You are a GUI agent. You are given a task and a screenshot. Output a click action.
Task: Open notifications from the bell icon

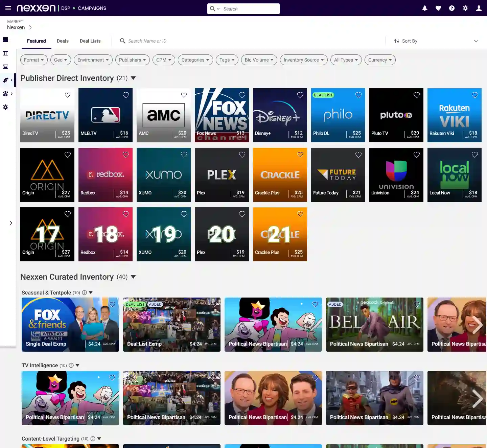click(x=425, y=8)
